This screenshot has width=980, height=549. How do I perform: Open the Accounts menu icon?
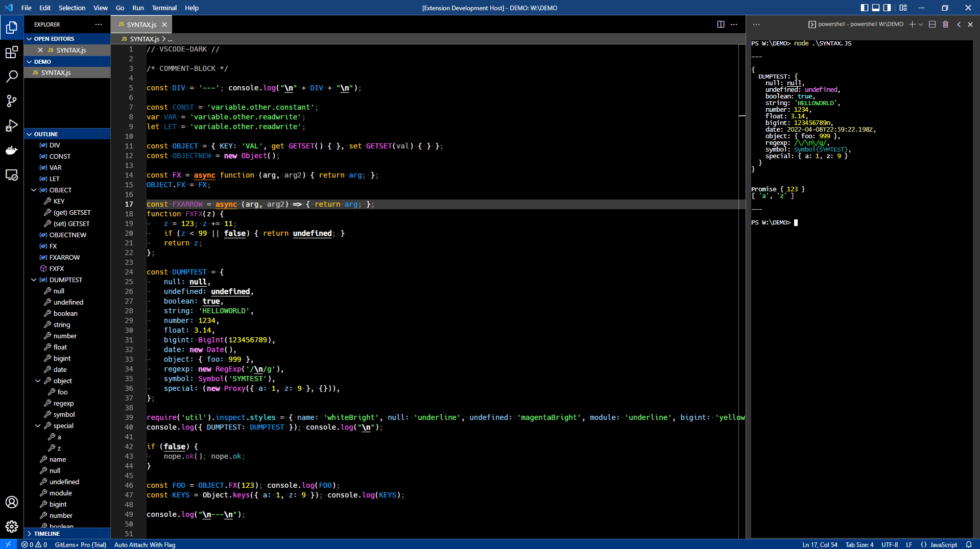(x=12, y=502)
